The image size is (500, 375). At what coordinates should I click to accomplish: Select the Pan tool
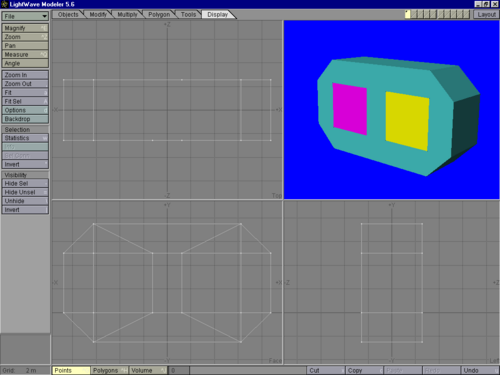[x=25, y=46]
